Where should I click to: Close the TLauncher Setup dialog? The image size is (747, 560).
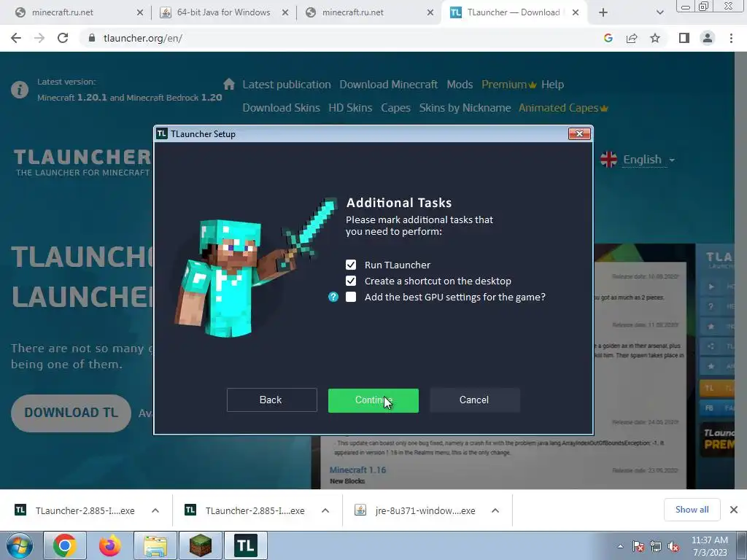[579, 134]
